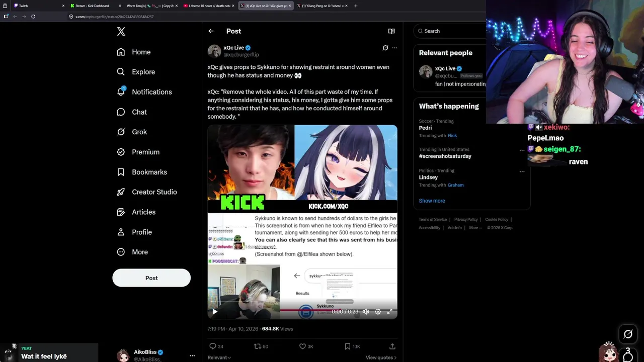This screenshot has height=362, width=644.
Task: Open Privacy Policy link
Action: coord(466,220)
